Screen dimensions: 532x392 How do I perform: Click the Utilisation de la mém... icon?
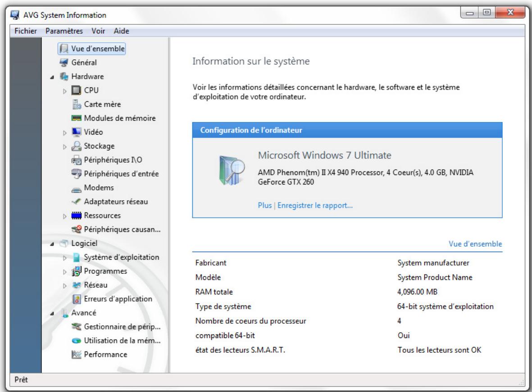(x=76, y=340)
